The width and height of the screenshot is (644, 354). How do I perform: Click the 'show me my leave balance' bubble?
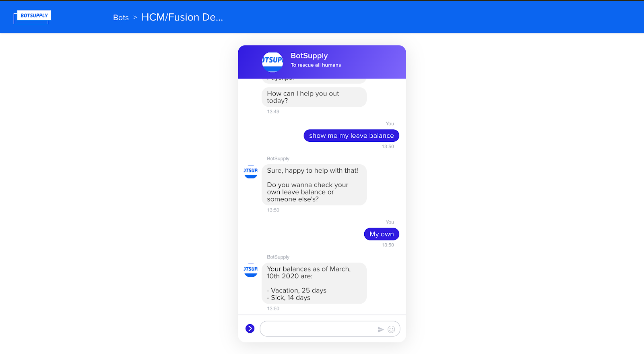point(351,136)
